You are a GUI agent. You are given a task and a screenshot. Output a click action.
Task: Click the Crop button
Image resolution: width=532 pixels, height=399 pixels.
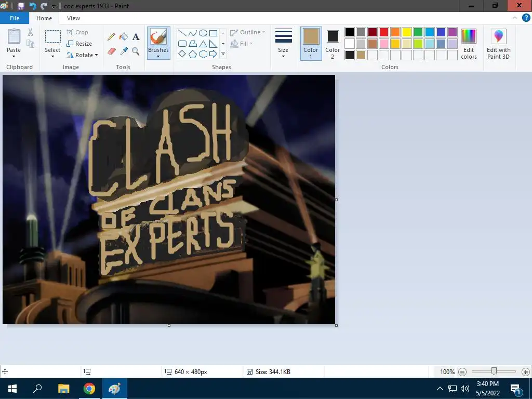[78, 32]
